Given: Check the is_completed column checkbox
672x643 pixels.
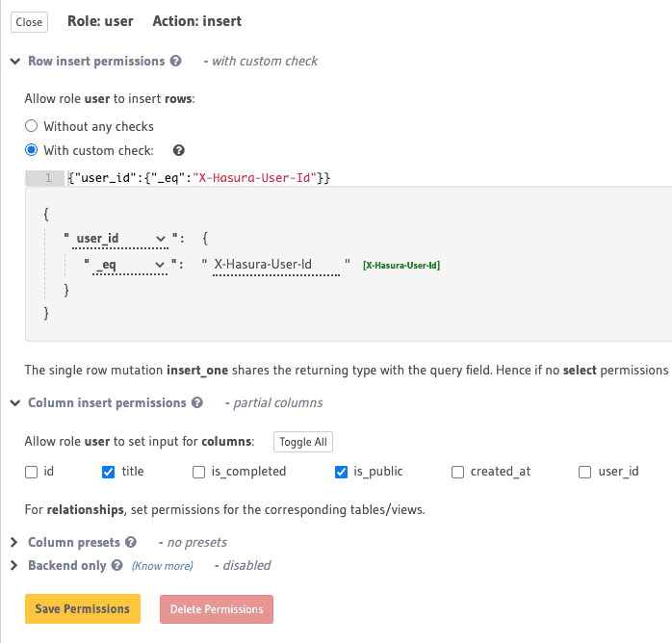Looking at the screenshot, I should 199,472.
